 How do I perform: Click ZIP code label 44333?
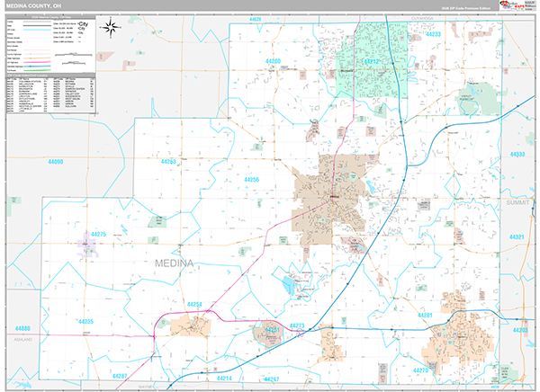(x=517, y=154)
